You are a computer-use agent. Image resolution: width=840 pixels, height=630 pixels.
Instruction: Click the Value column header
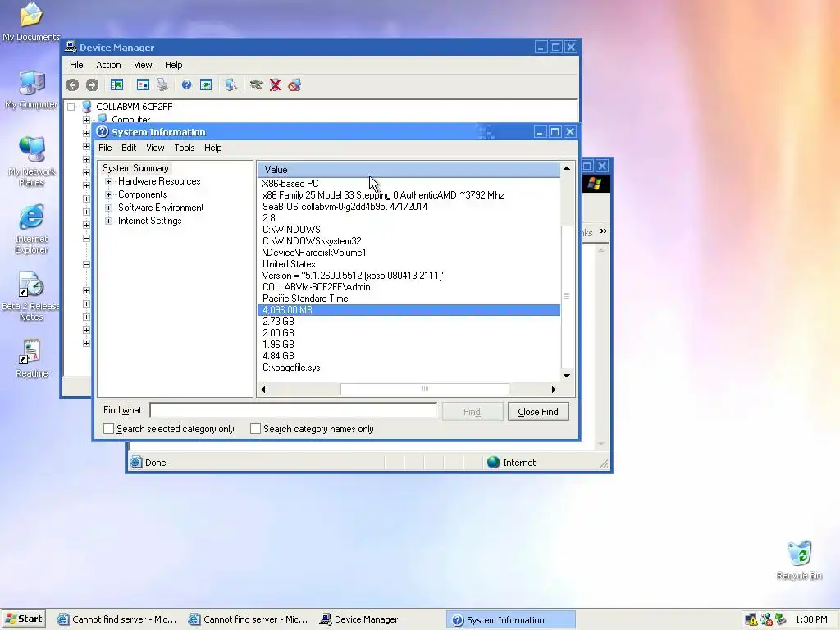(409, 170)
